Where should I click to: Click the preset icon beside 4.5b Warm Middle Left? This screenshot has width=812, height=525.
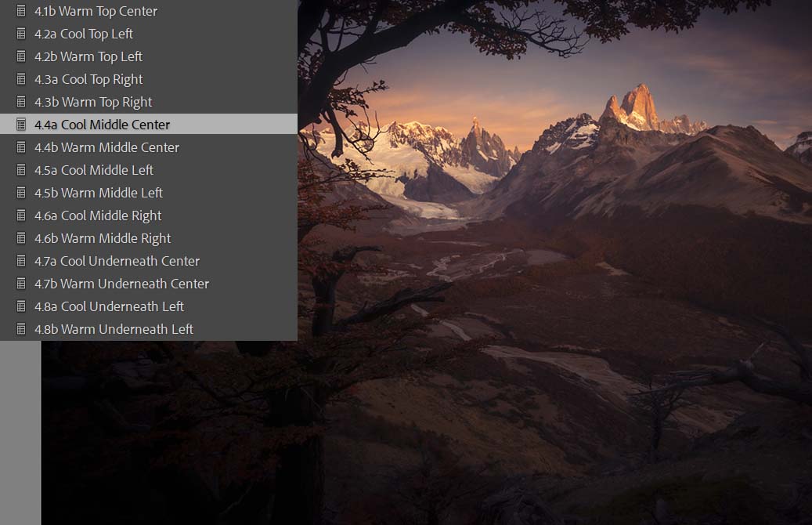[x=21, y=193]
